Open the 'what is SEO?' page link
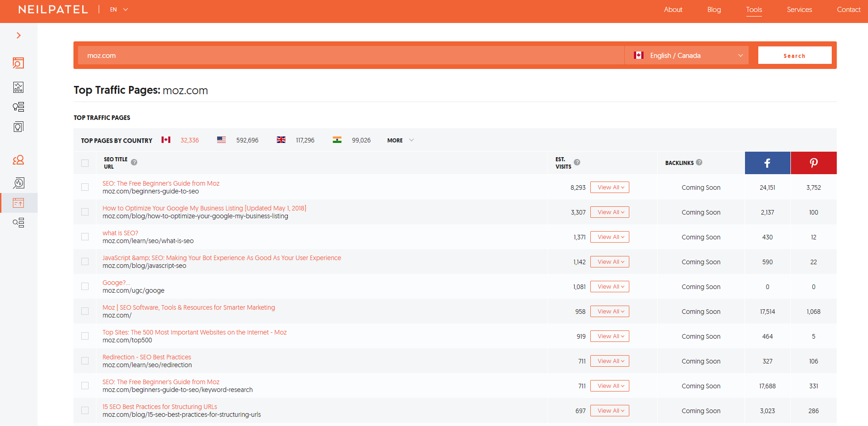The image size is (868, 426). tap(120, 233)
